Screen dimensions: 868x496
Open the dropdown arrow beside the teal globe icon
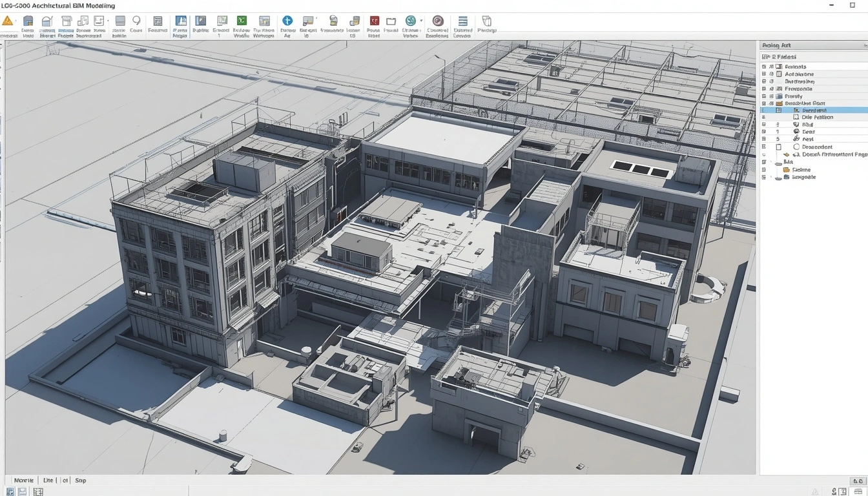click(421, 21)
